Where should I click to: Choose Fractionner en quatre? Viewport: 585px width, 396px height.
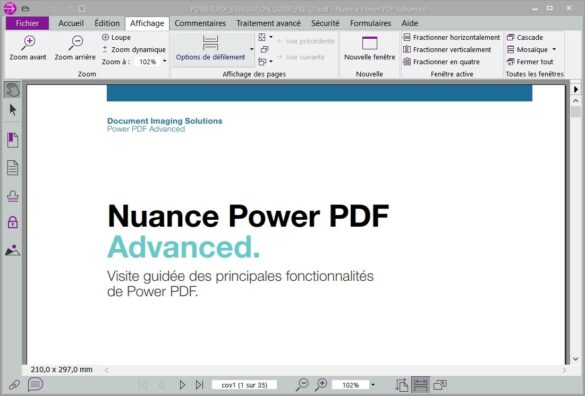click(441, 62)
